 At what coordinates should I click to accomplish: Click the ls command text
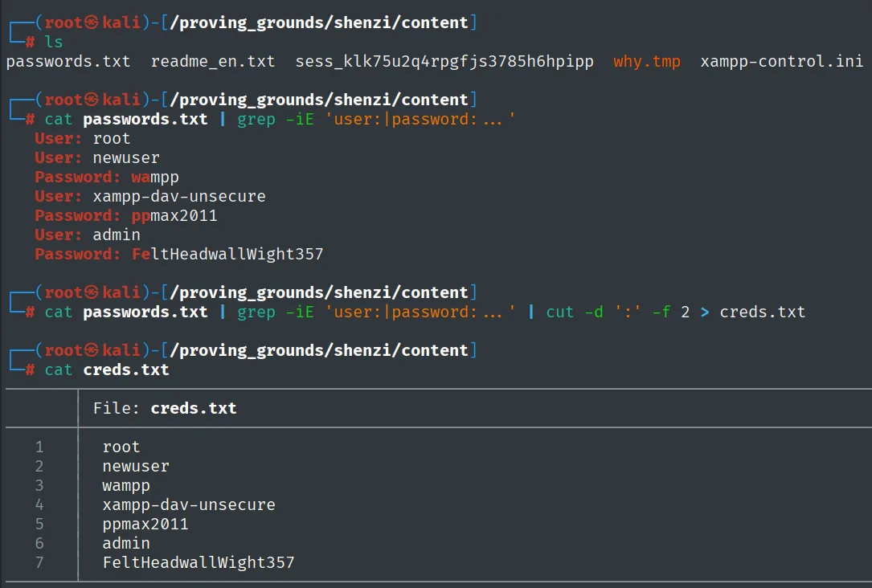pos(54,42)
